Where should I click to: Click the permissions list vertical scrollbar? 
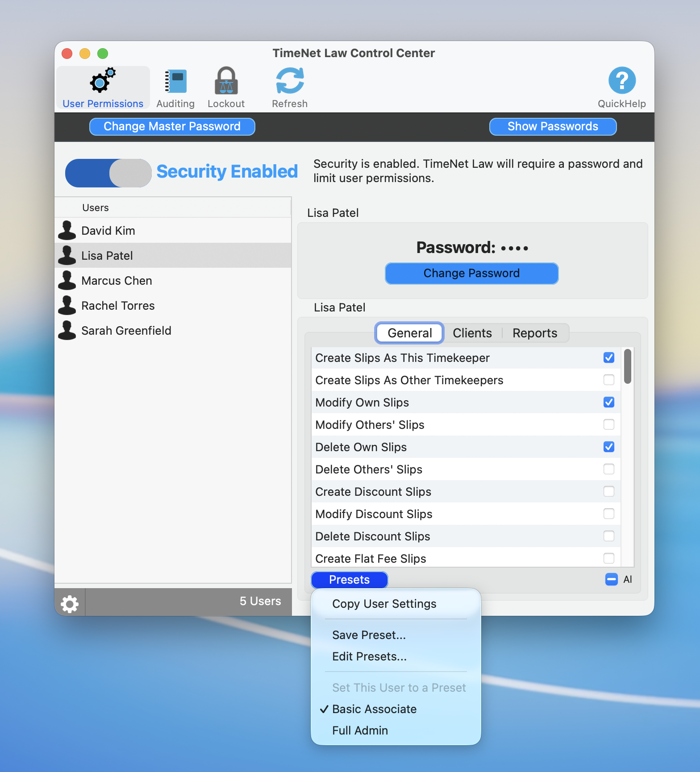[628, 366]
